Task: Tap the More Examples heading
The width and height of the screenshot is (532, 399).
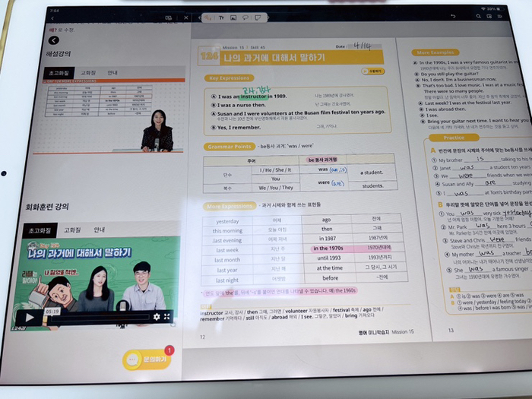Action: (435, 52)
